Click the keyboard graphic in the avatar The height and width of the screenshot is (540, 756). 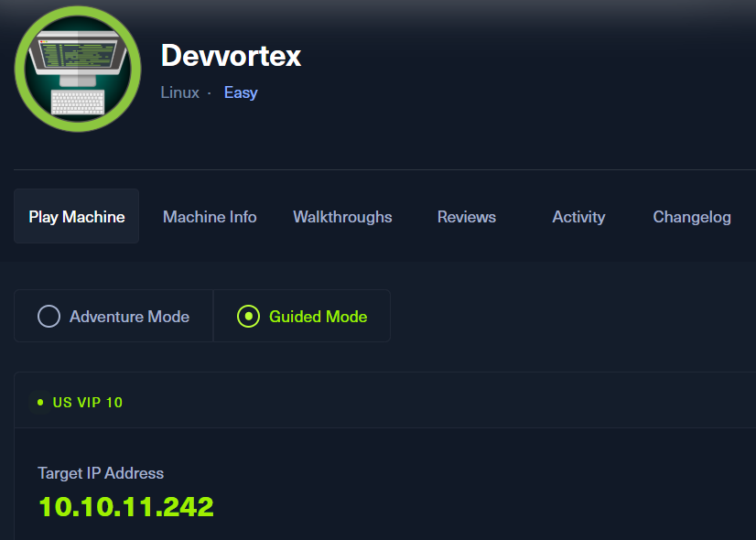[78, 102]
